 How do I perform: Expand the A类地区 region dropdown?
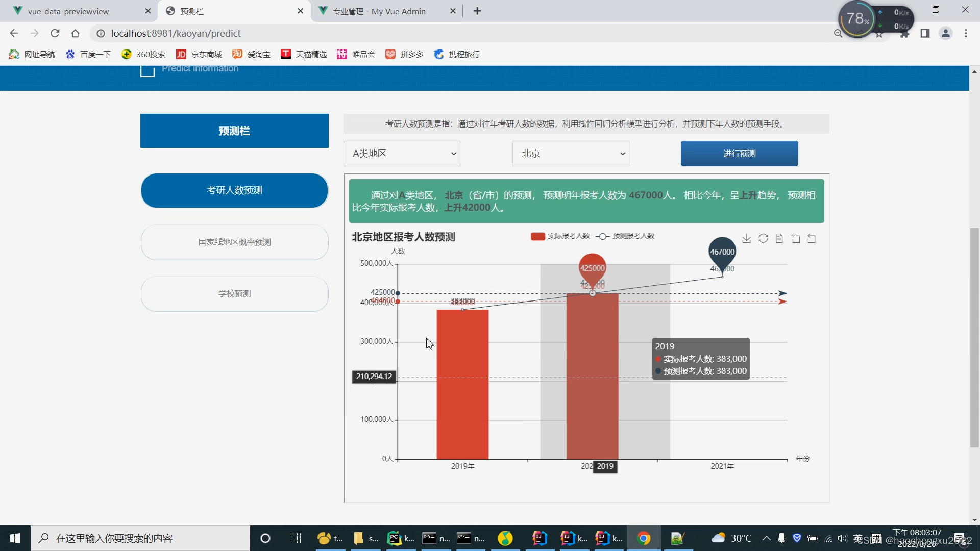(402, 154)
